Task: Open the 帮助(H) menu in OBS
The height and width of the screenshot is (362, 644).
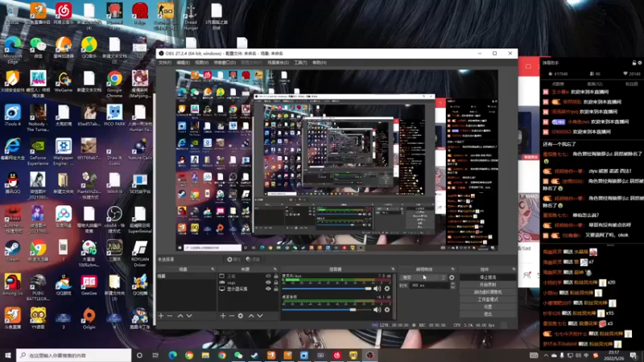Action: (320, 63)
